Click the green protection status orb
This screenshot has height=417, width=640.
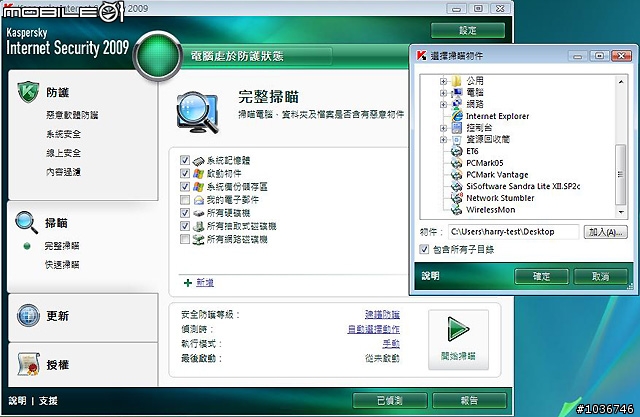click(x=158, y=56)
